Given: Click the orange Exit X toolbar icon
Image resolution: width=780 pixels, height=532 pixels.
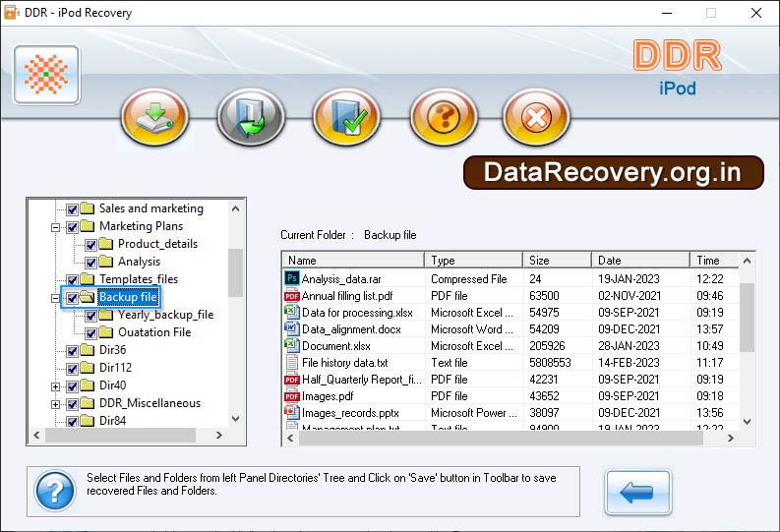Looking at the screenshot, I should [536, 117].
